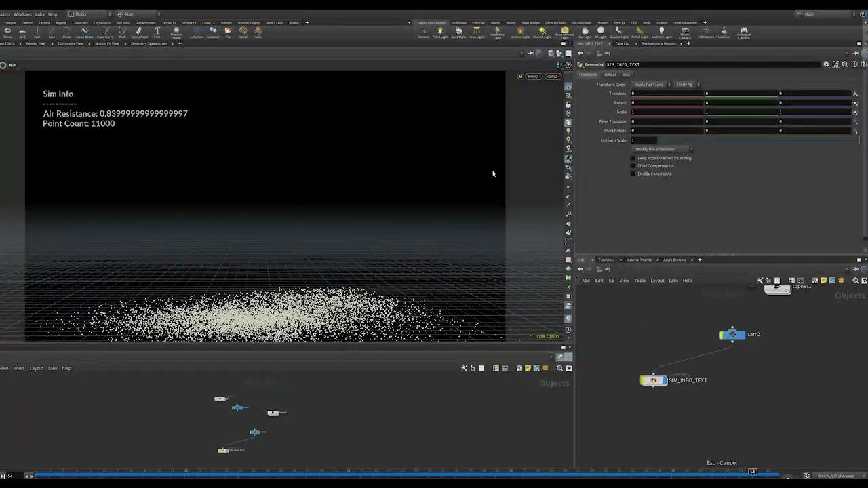
Task: Switch to Material Palette tab
Action: click(x=639, y=260)
